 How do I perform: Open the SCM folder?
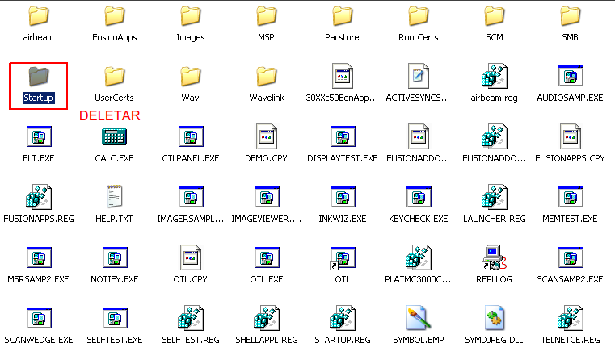pyautogui.click(x=495, y=16)
